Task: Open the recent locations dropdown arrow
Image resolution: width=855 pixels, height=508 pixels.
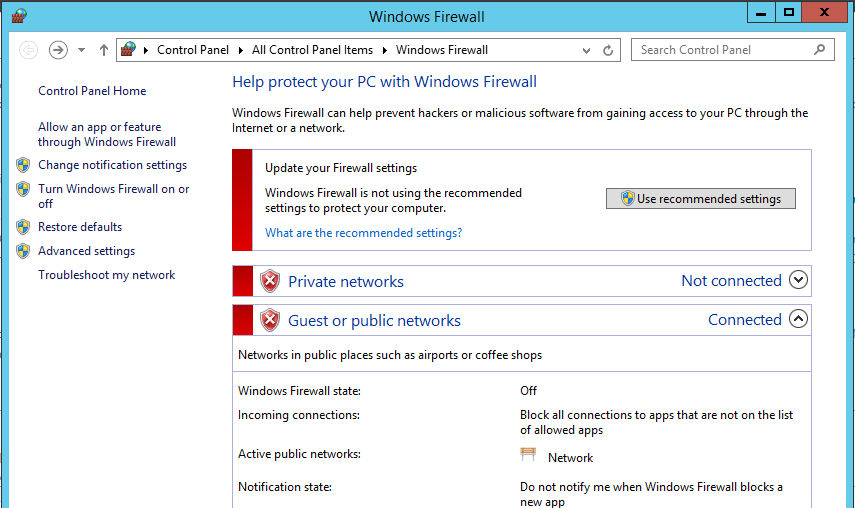Action: tap(81, 50)
